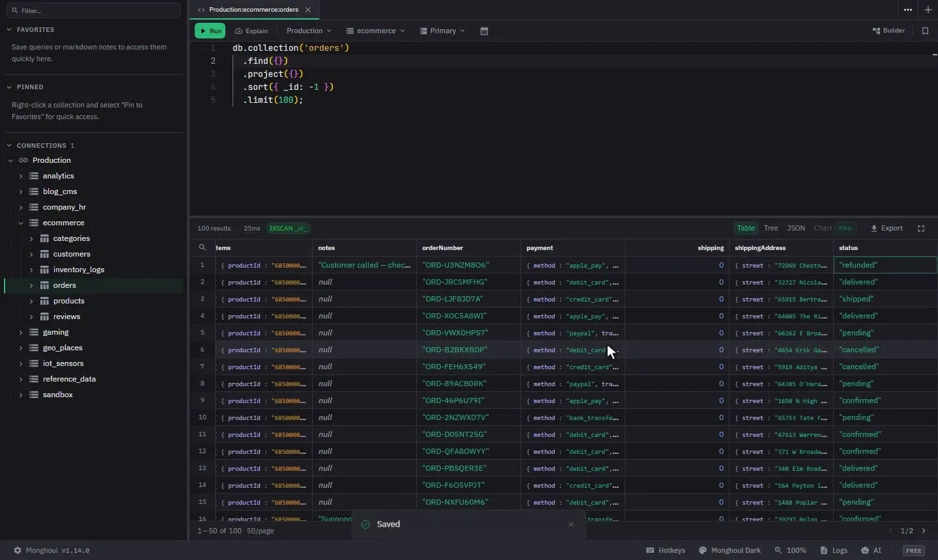
Task: Expand the analytics database in tree
Action: pos(21,176)
